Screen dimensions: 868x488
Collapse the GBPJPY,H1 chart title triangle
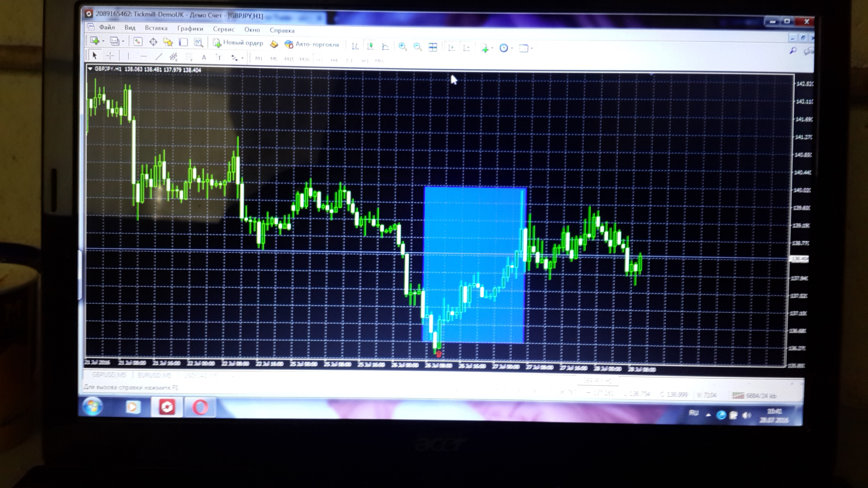coord(90,68)
